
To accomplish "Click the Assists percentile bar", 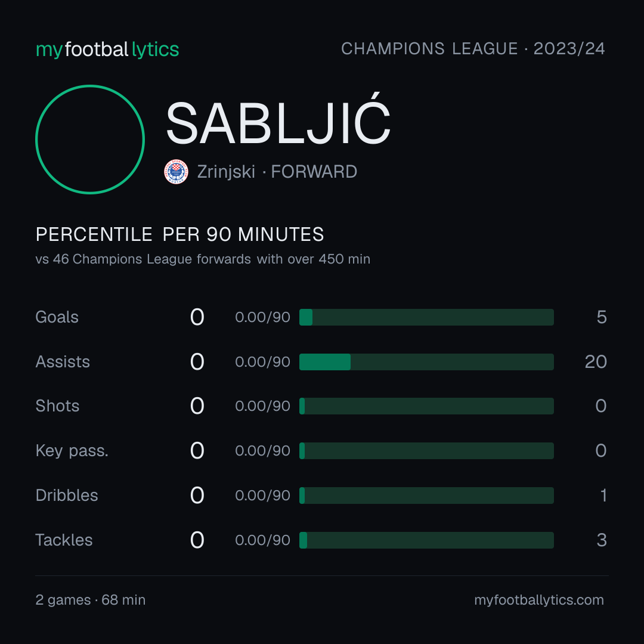I will point(426,362).
